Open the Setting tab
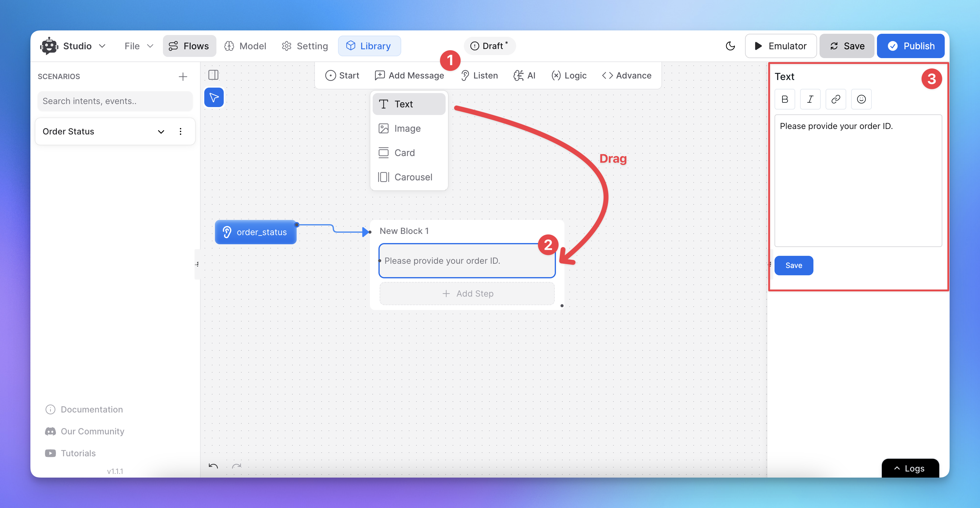 [x=305, y=46]
